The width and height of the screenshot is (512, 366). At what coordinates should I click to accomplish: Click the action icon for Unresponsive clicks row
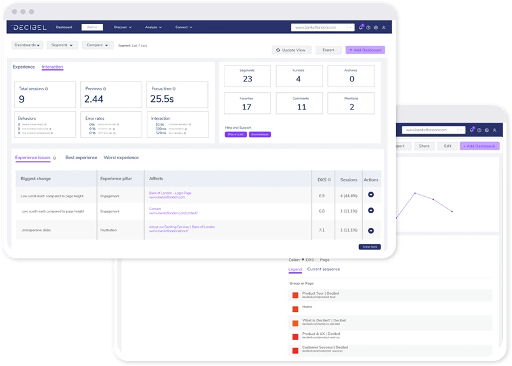pyautogui.click(x=371, y=230)
